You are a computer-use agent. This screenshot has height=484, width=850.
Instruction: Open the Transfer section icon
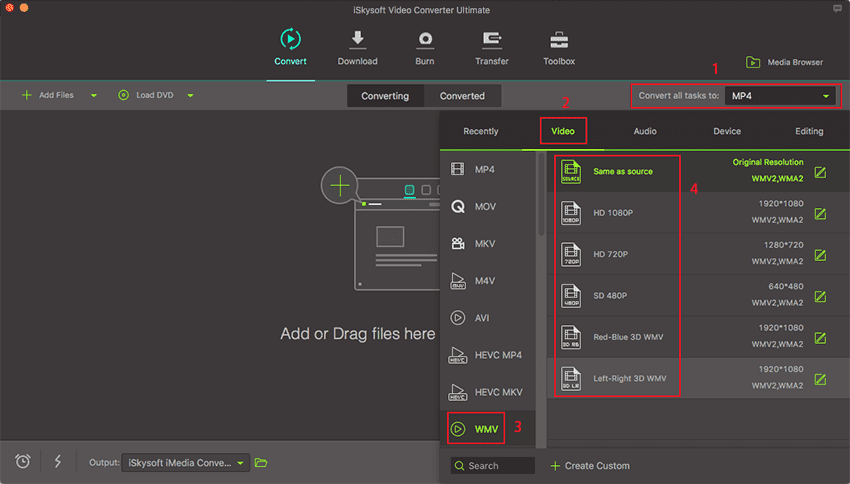pos(492,40)
